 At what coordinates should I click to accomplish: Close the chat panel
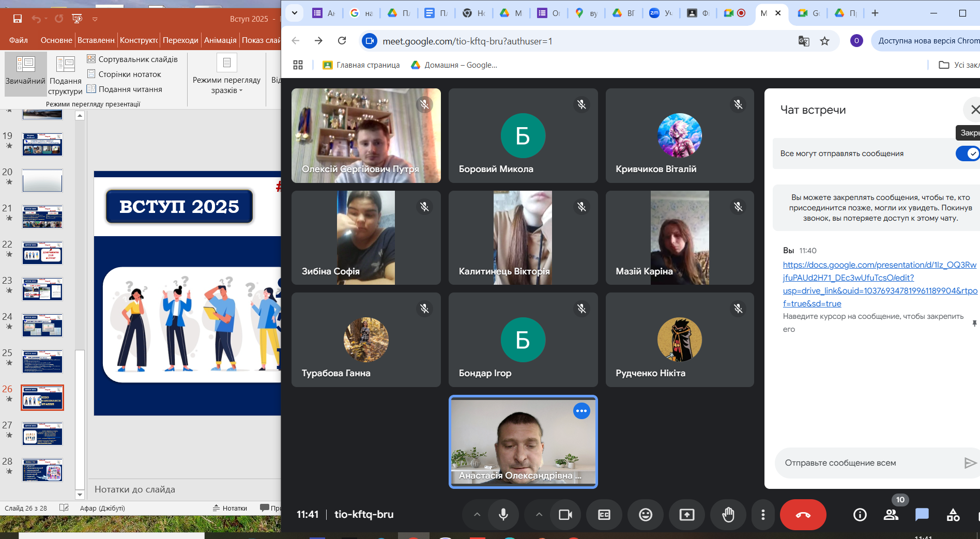[x=974, y=110]
